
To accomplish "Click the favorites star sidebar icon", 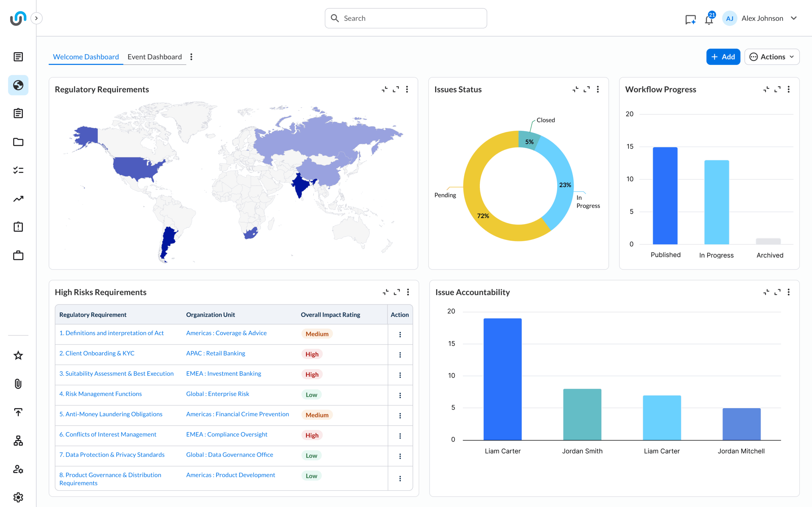I will point(18,356).
